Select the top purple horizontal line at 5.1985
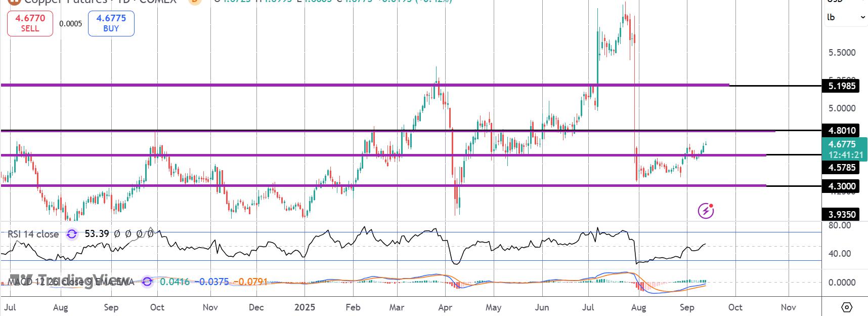 (365, 85)
